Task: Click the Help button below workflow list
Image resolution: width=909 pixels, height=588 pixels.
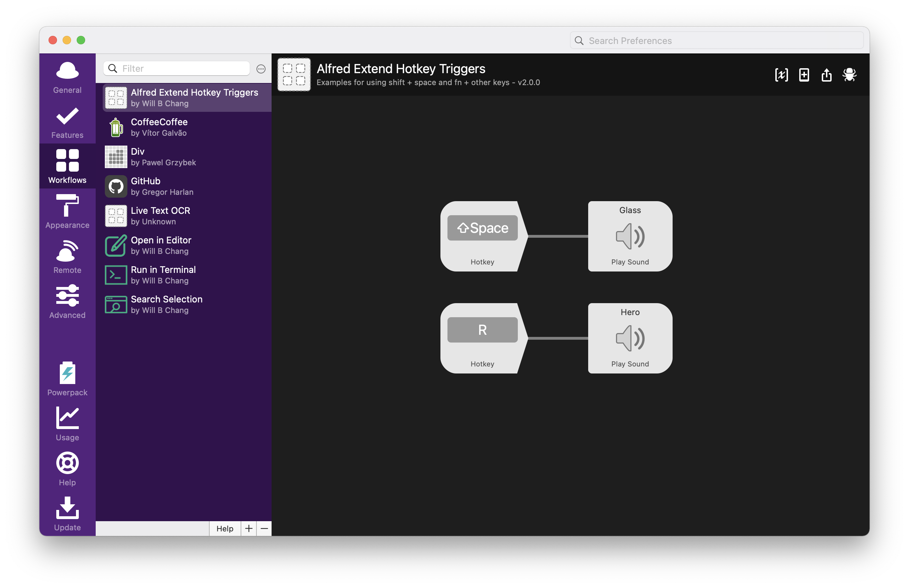Action: point(224,529)
